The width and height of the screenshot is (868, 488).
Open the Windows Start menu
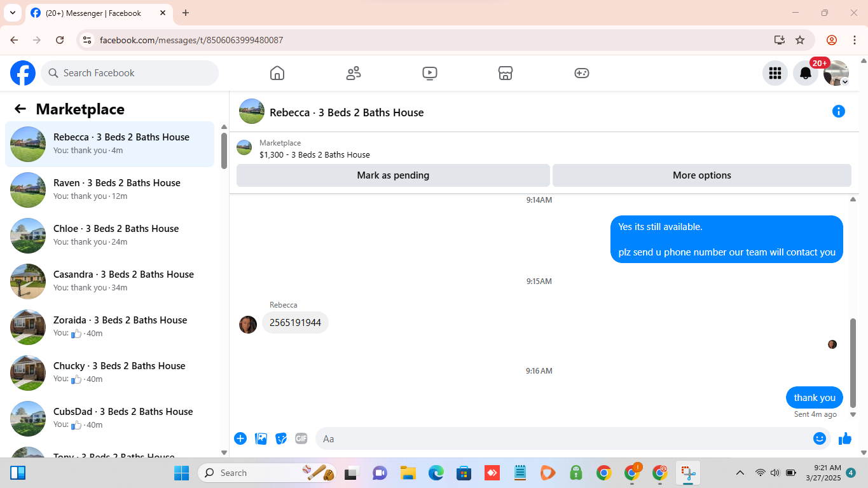(181, 473)
